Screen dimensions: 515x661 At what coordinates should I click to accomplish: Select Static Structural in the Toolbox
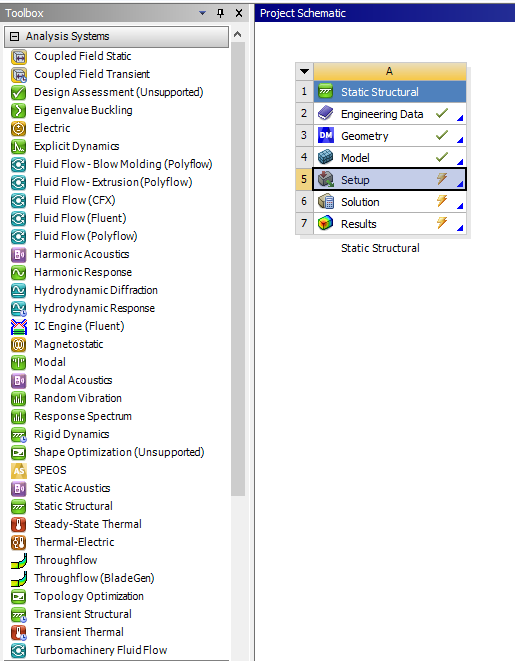73,506
